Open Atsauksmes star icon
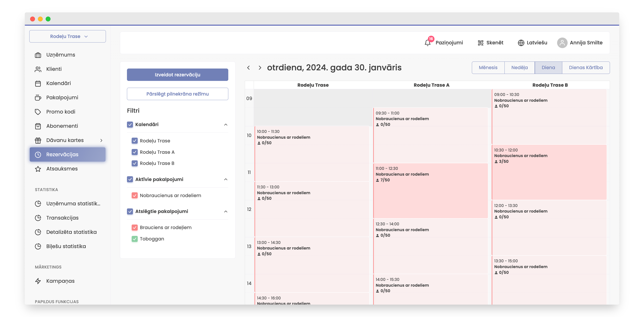 coord(38,169)
